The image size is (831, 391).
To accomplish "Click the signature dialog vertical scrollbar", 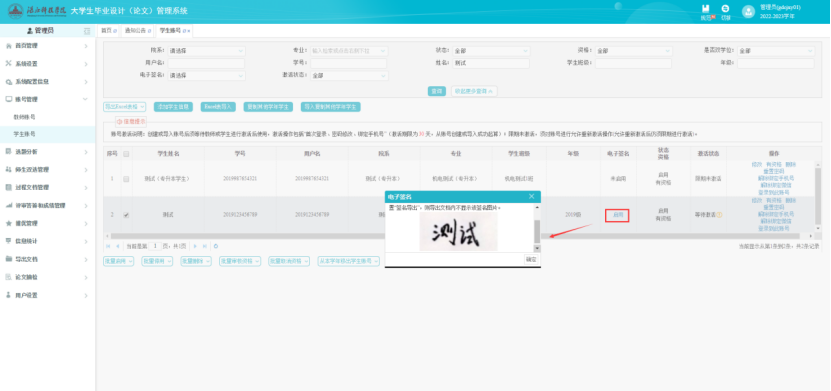I will pos(537,228).
